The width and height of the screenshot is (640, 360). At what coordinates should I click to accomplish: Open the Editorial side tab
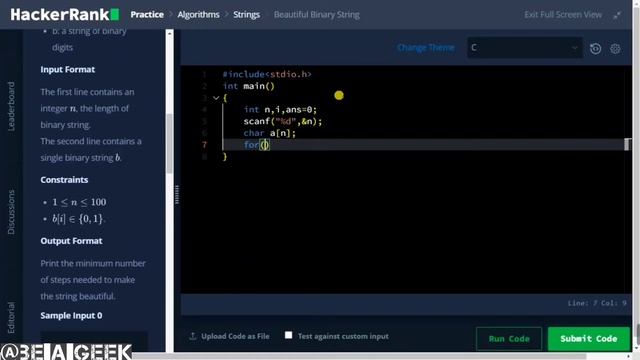pos(11,318)
